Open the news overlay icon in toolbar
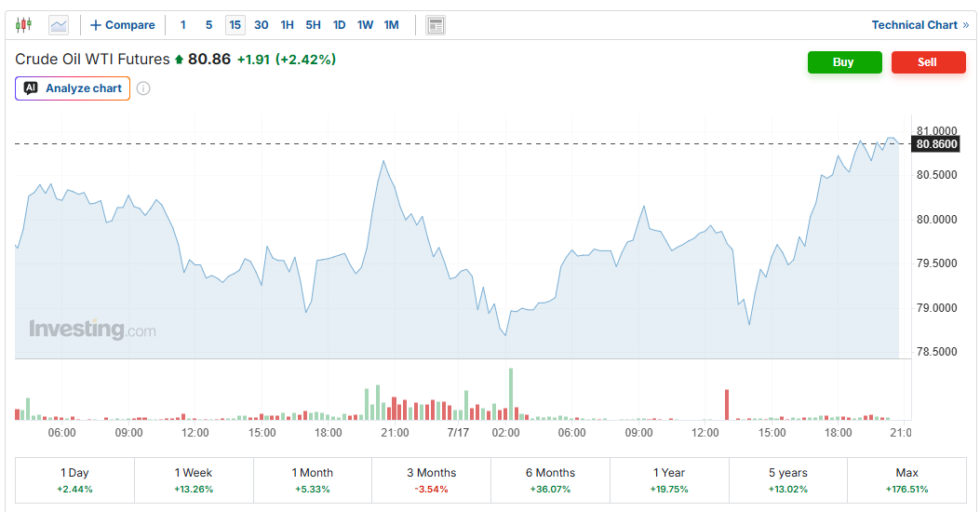This screenshot has width=980, height=512. (x=436, y=25)
